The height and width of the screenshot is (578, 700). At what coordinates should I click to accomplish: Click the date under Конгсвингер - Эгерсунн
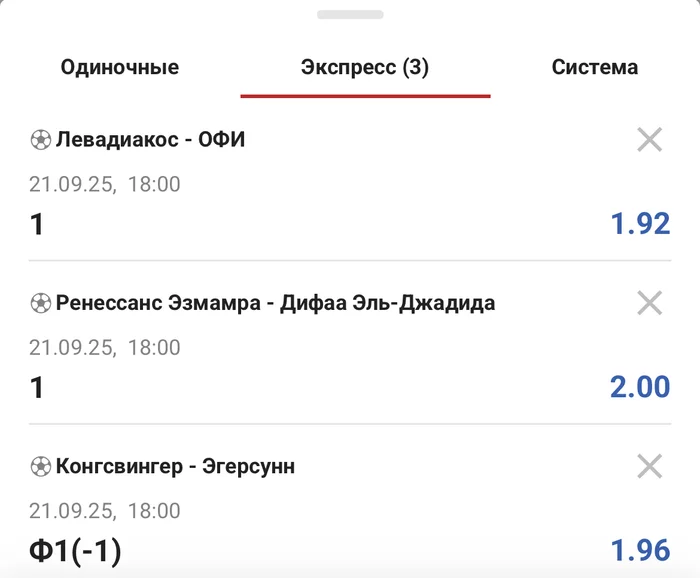pyautogui.click(x=105, y=511)
